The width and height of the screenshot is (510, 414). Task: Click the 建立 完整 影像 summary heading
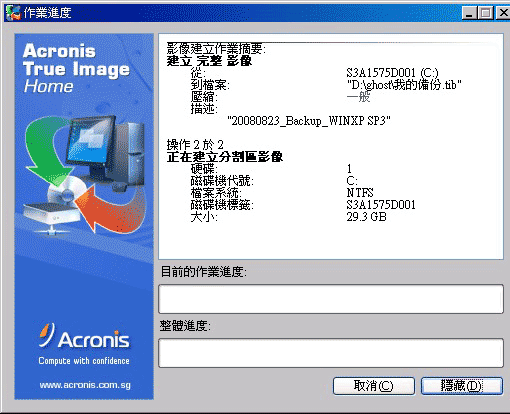tap(209, 61)
